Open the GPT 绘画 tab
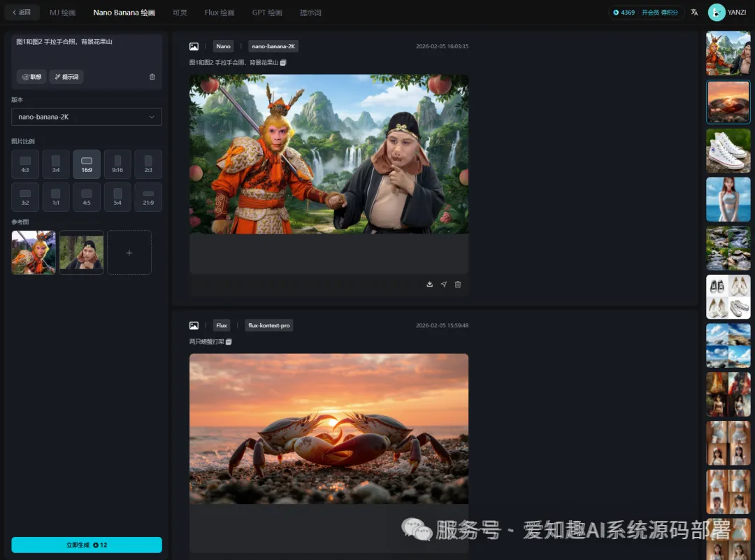 (x=267, y=13)
